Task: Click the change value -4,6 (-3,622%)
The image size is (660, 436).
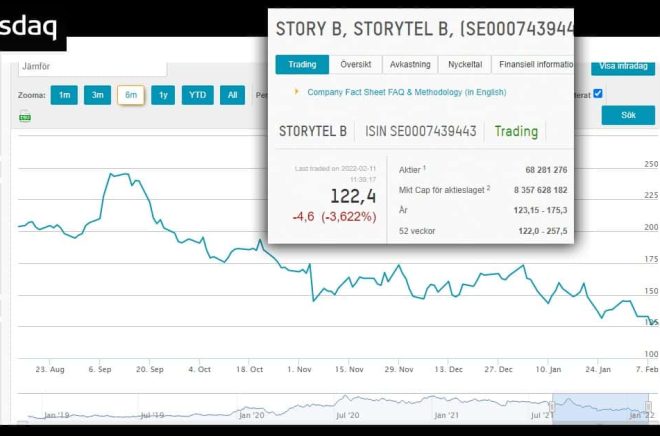Action: (x=334, y=217)
